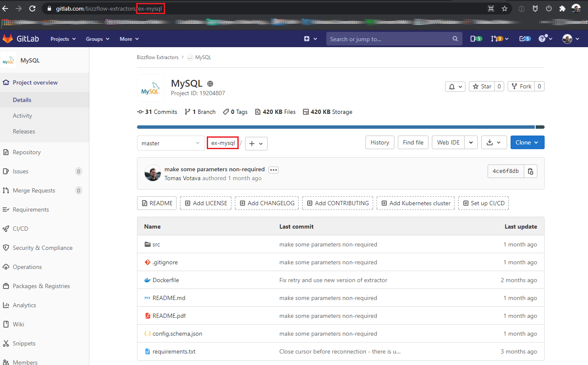Open the 31 Commits link
Viewport: 588px width, 365px height.
coord(157,112)
